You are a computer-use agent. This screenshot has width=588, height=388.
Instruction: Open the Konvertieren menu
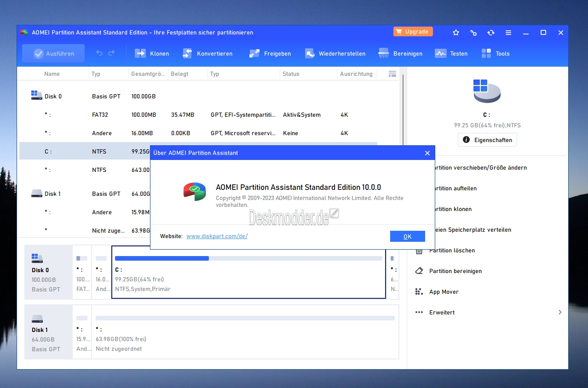tap(208, 53)
